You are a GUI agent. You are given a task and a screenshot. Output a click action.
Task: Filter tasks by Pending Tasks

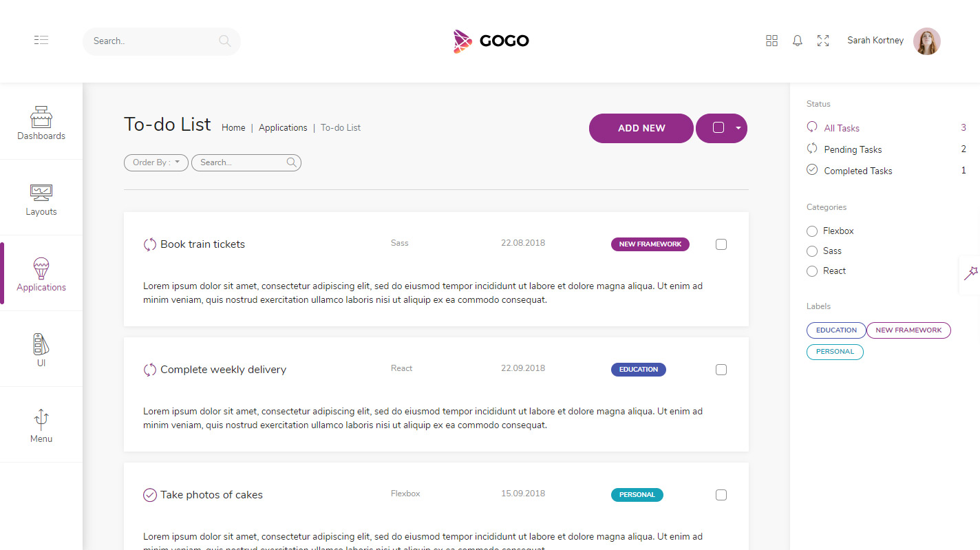coord(853,149)
